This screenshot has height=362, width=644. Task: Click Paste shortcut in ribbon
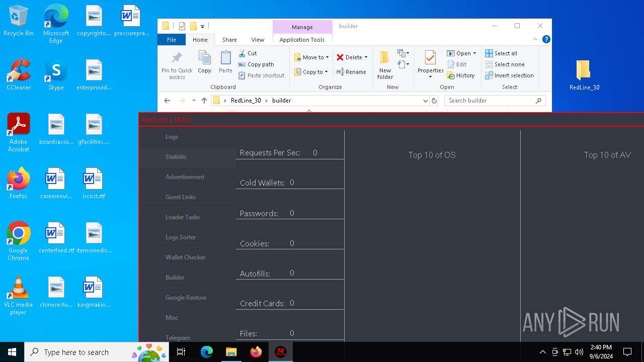(261, 75)
